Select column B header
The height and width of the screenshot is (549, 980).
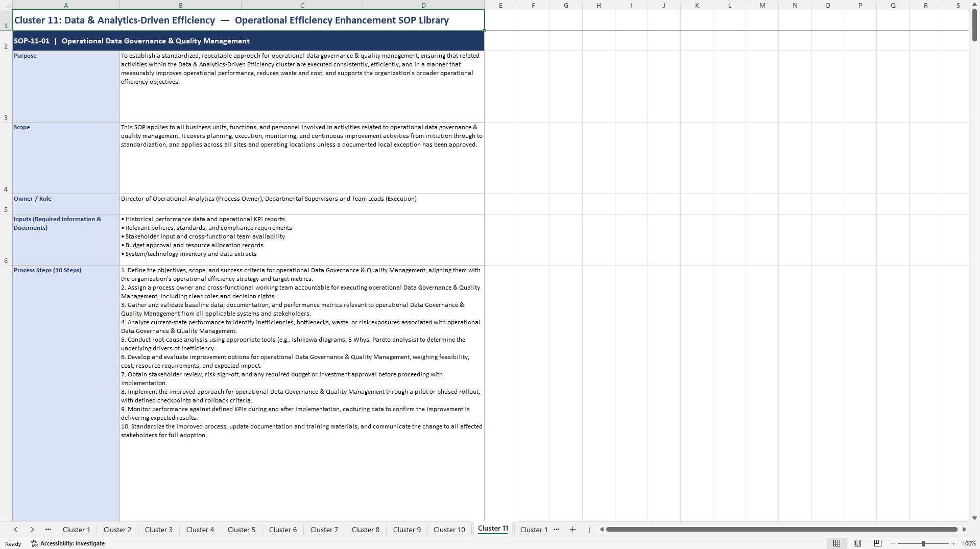click(180, 5)
